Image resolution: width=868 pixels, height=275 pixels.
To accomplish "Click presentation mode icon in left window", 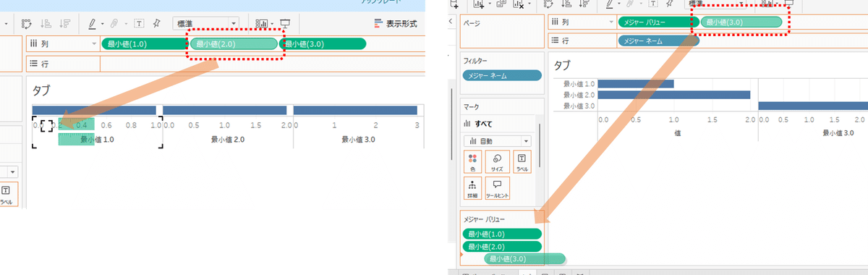I will point(284,24).
